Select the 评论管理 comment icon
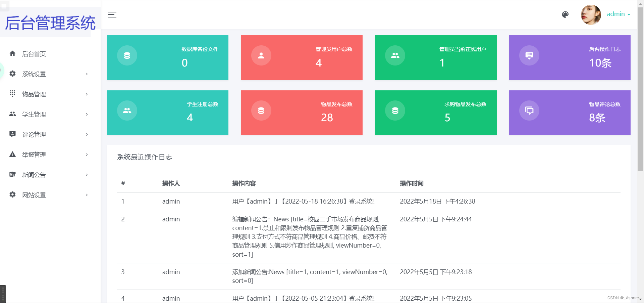The height and width of the screenshot is (303, 644). pyautogui.click(x=12, y=134)
